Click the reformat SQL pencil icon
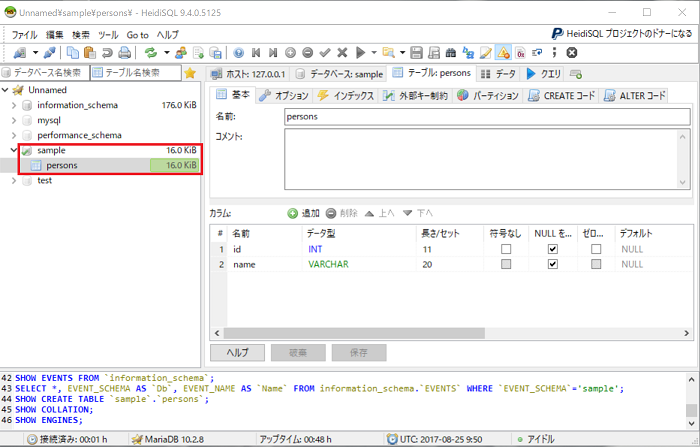The height and width of the screenshot is (447, 700). point(486,53)
